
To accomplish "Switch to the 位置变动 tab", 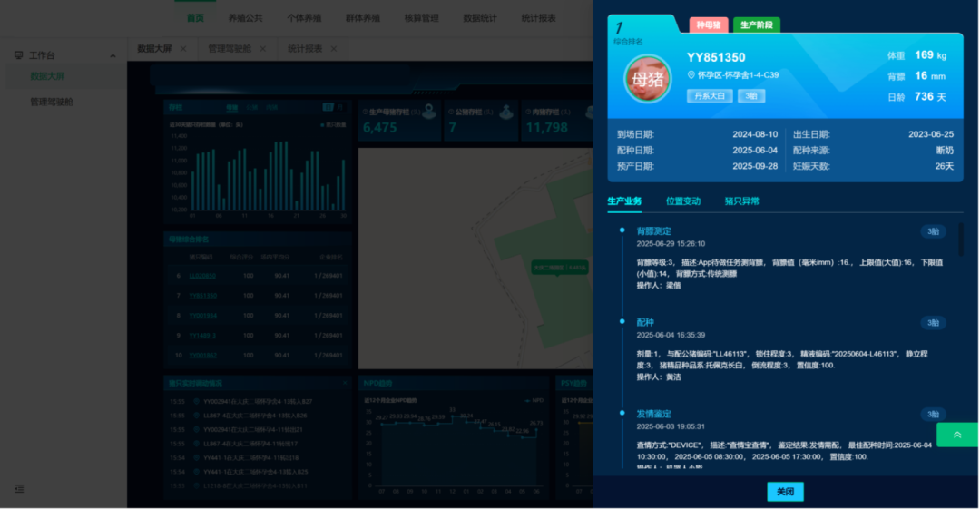I will click(x=683, y=201).
